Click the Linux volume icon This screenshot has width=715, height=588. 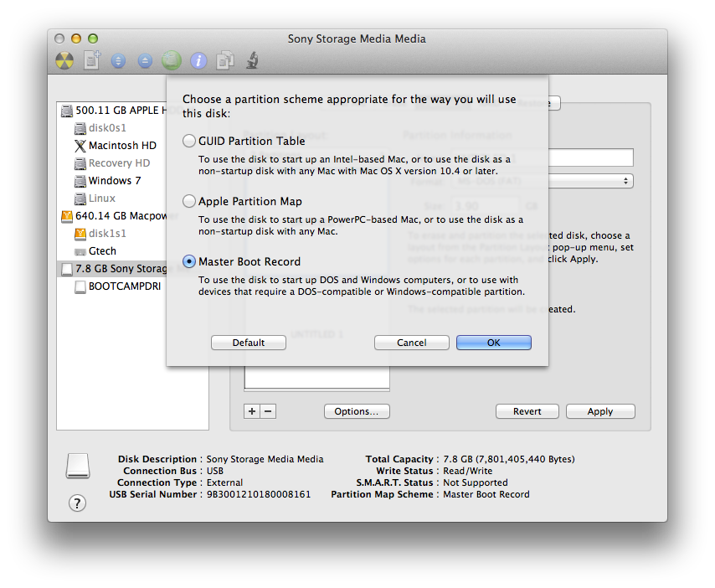tap(80, 199)
